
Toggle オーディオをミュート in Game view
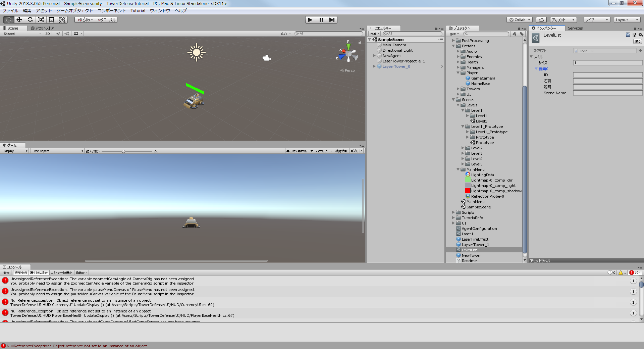[x=321, y=151]
